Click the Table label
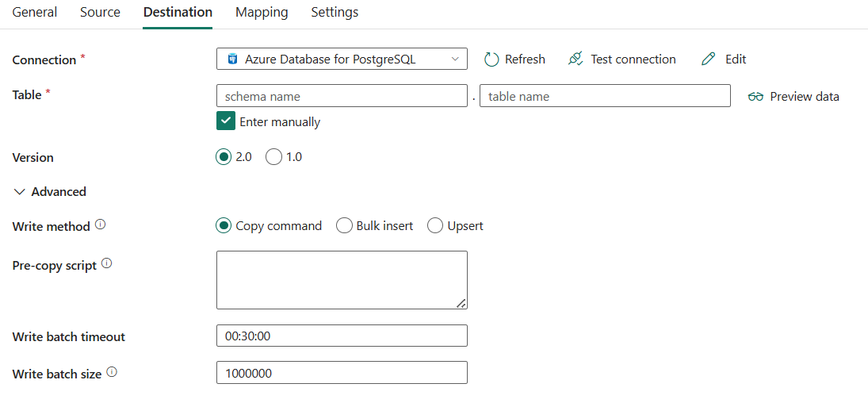 (27, 94)
